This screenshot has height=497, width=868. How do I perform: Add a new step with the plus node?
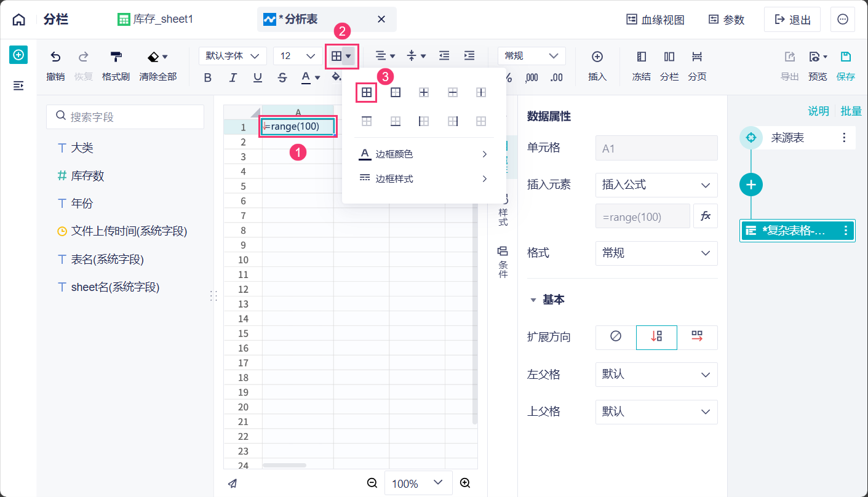point(751,184)
